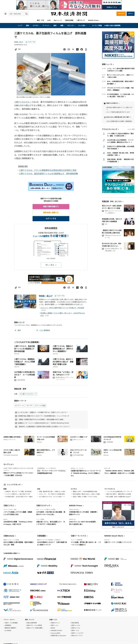Go to Myニュース
The image size is (138, 644).
click(58, 20)
